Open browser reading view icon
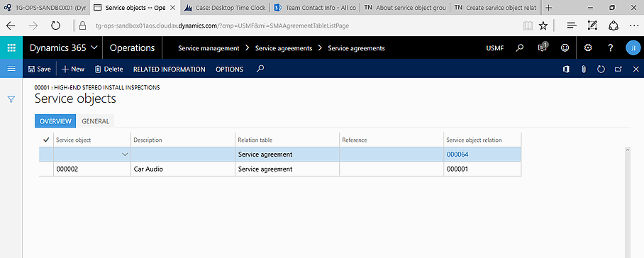This screenshot has width=644, height=258. (528, 26)
